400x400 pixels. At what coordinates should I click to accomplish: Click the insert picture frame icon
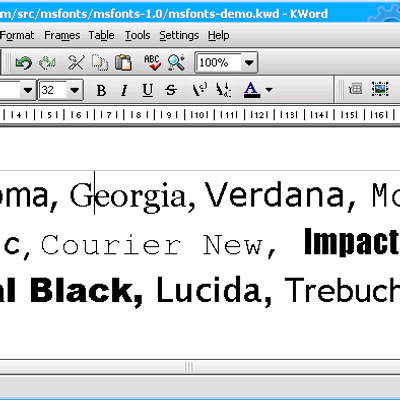click(x=380, y=89)
